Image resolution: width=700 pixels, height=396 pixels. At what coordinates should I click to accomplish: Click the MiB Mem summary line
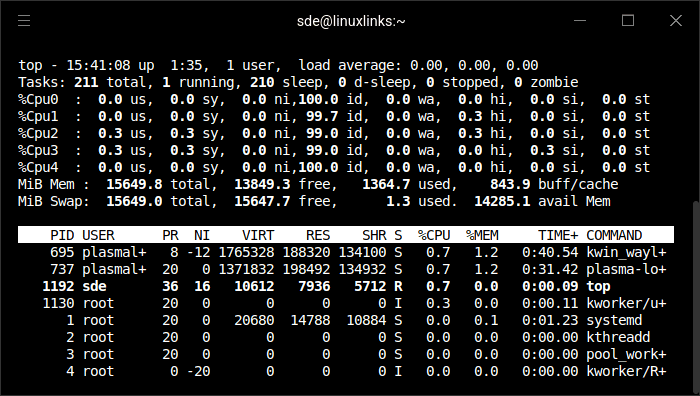click(x=318, y=184)
